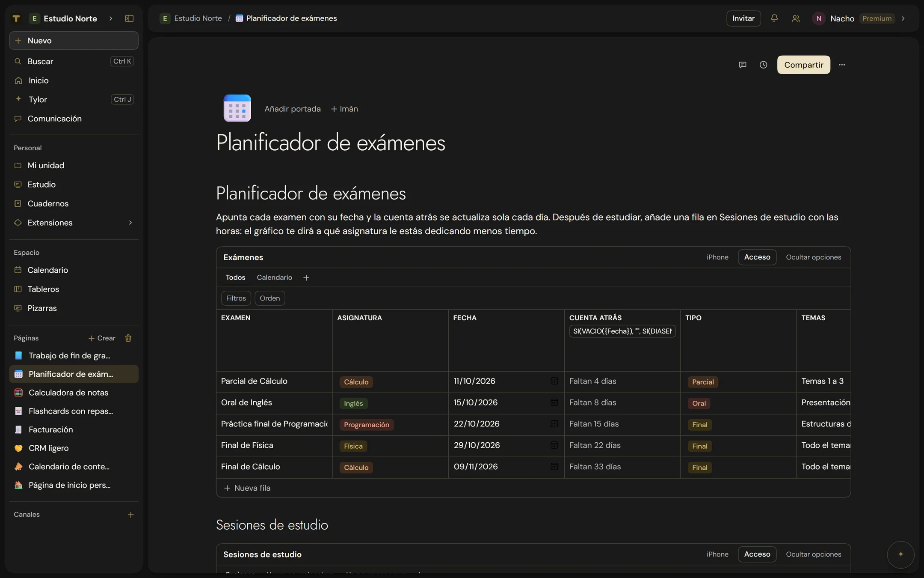Open the Tylor assistant in the sidebar
Image resolution: width=924 pixels, height=578 pixels.
pos(74,99)
